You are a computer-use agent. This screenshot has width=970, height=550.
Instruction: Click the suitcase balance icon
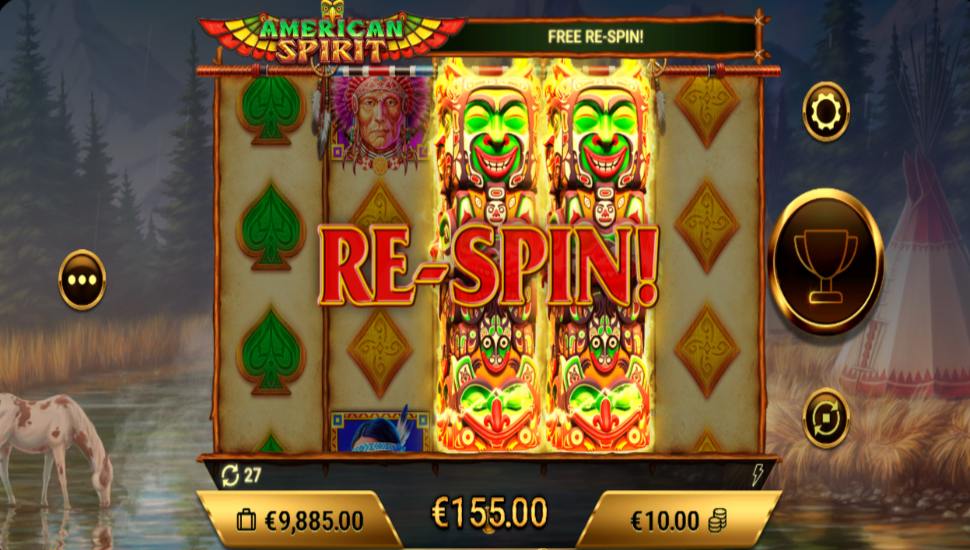(x=246, y=521)
